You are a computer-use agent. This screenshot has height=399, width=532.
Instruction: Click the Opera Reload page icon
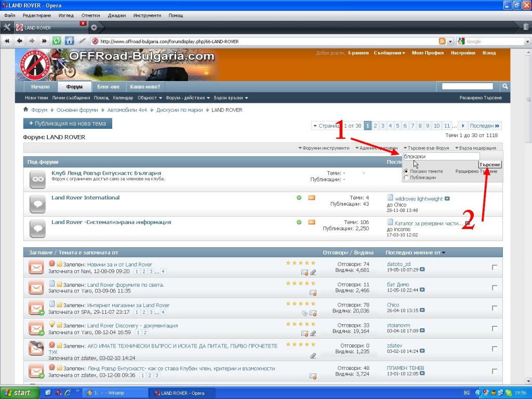57,41
